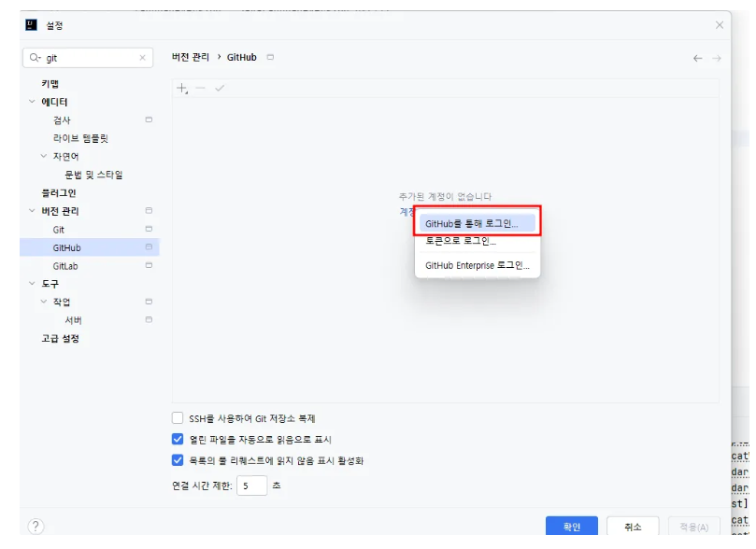756x549 pixels.
Task: Choose GitHub Enterprise 로그인 menu item
Action: (478, 265)
